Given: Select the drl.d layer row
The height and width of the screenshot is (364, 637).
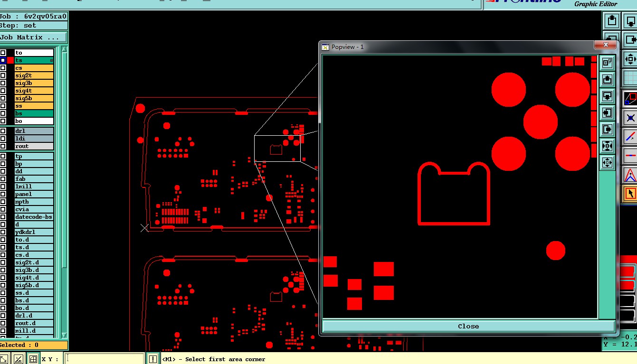Looking at the screenshot, I should [34, 316].
